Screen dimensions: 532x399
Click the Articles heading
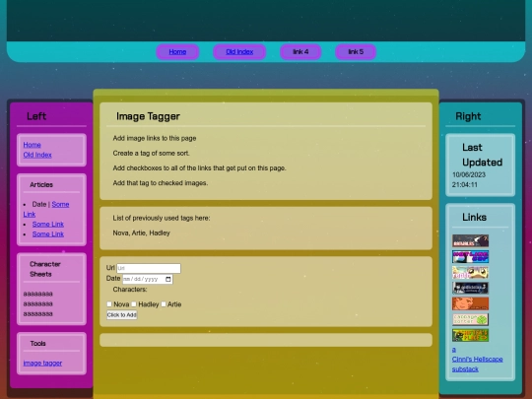coord(41,185)
